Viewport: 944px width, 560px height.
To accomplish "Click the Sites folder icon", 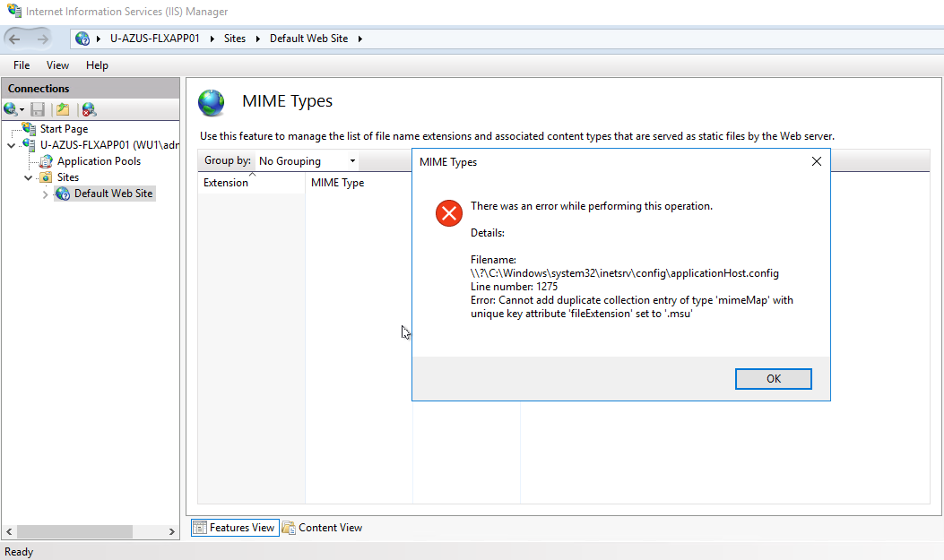I will (46, 177).
